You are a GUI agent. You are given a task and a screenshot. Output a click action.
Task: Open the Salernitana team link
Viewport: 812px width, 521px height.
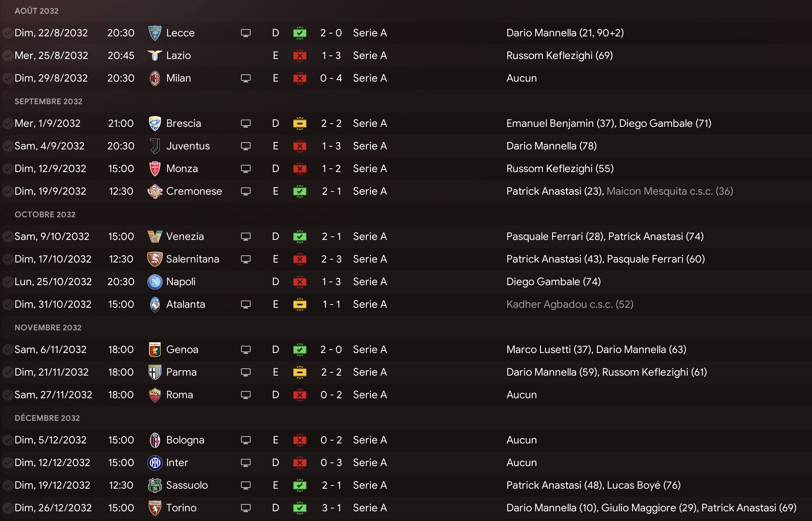[x=193, y=259]
